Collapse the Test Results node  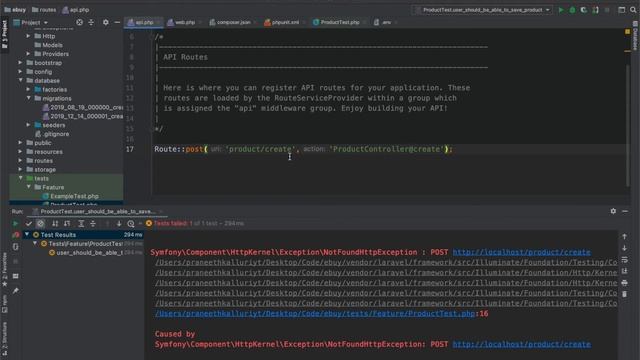click(x=27, y=235)
